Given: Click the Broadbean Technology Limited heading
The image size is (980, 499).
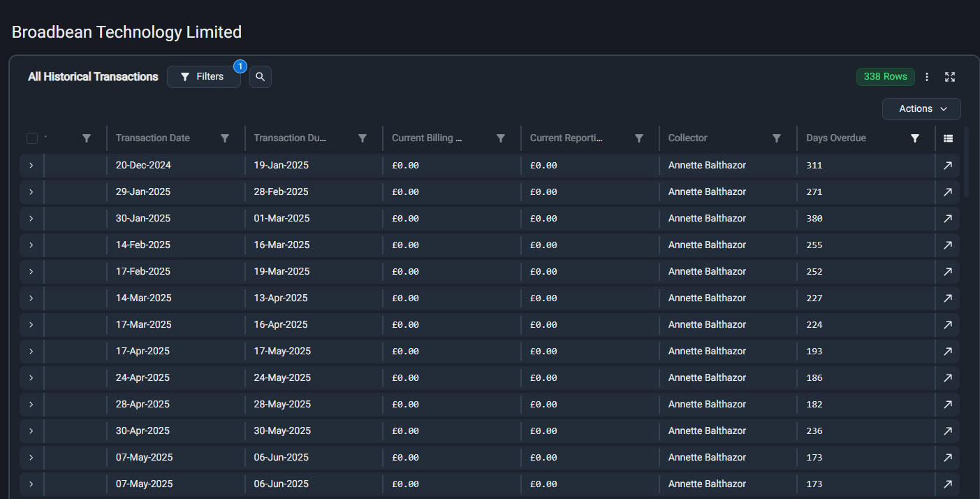Looking at the screenshot, I should tap(126, 32).
